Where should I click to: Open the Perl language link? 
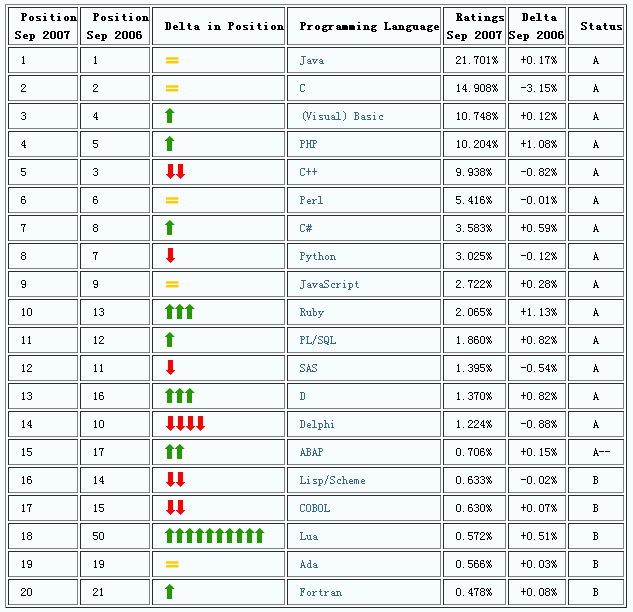point(312,201)
